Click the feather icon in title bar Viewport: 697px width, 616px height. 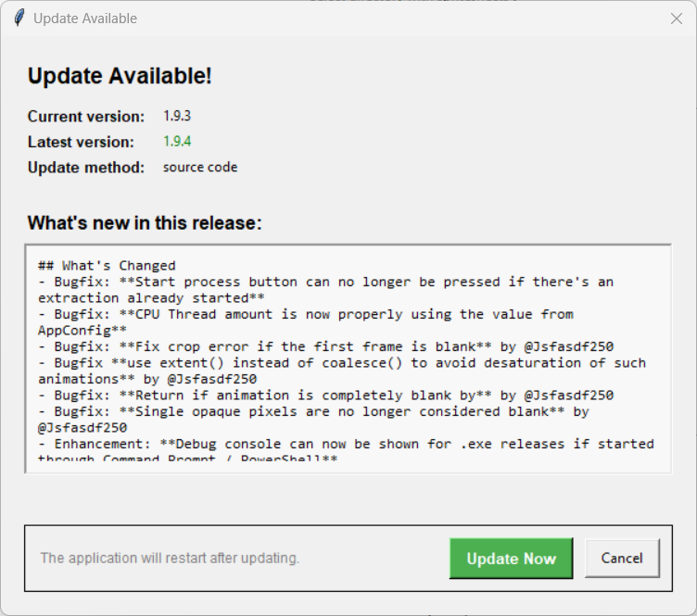19,19
